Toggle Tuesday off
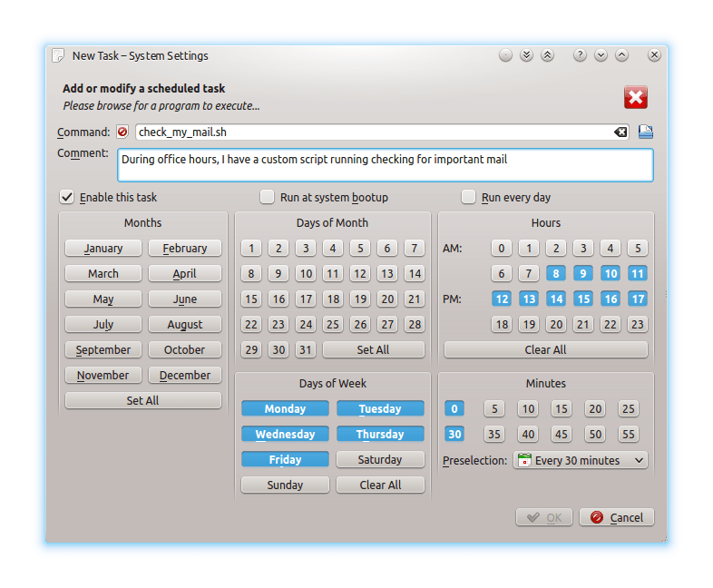Screen dimensions: 713x588 coord(380,408)
